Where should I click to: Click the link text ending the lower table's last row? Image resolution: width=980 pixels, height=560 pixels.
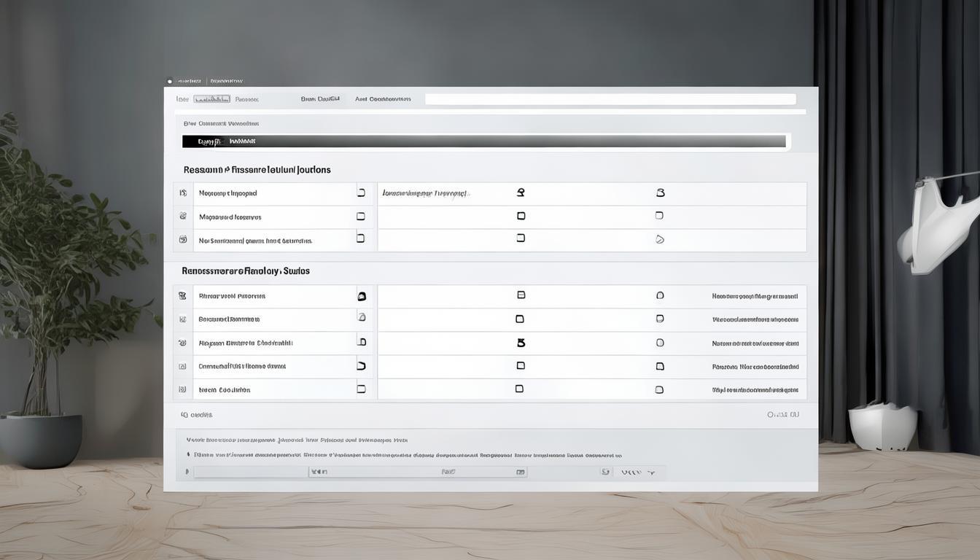point(755,390)
